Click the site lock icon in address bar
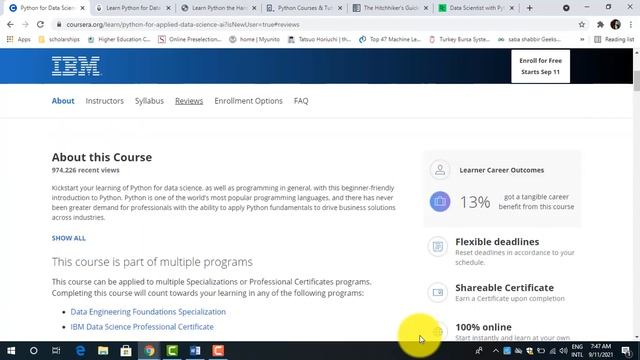The image size is (640, 360). point(59,24)
